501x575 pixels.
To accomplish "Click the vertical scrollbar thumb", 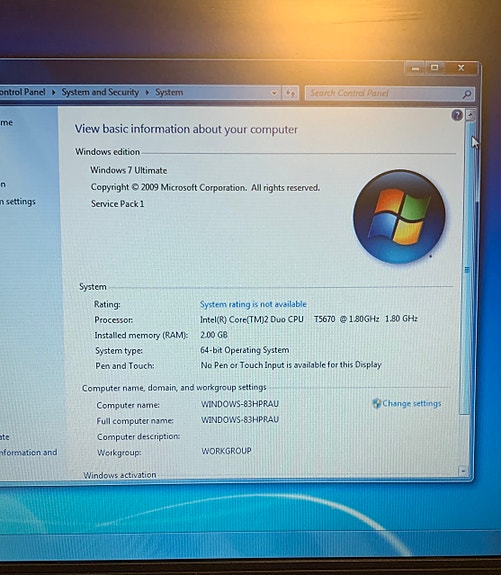I will point(467,270).
